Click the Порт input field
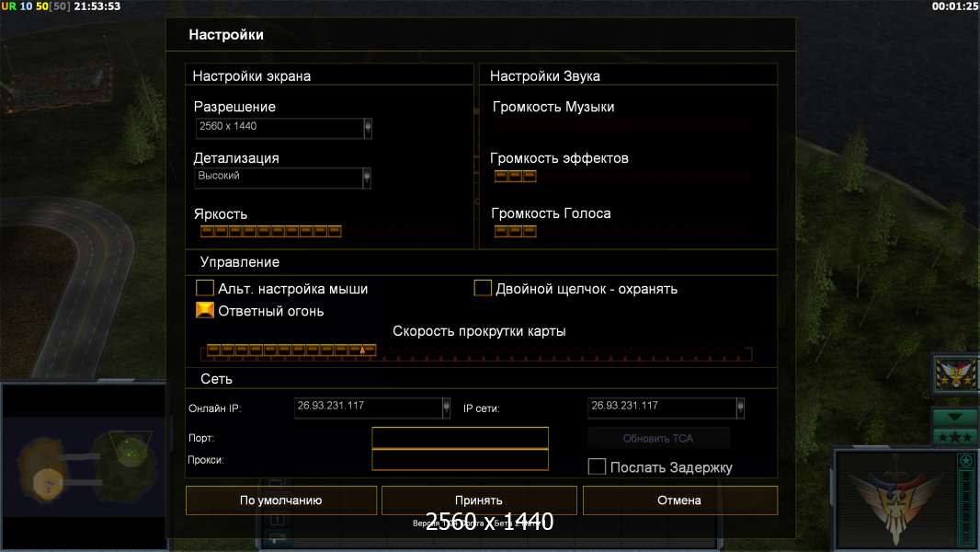Screen dimensions: 980x552 [460, 438]
